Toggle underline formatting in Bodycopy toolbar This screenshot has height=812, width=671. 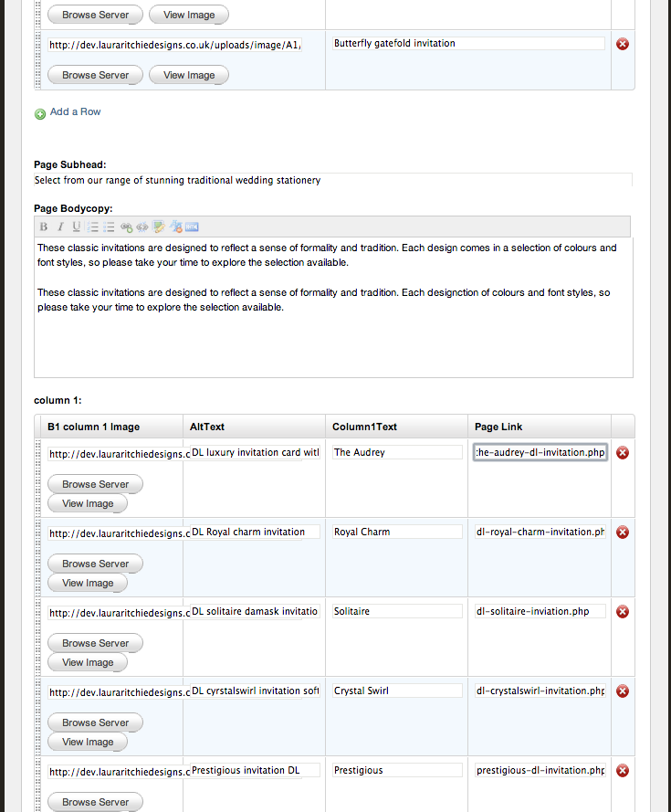[76, 227]
